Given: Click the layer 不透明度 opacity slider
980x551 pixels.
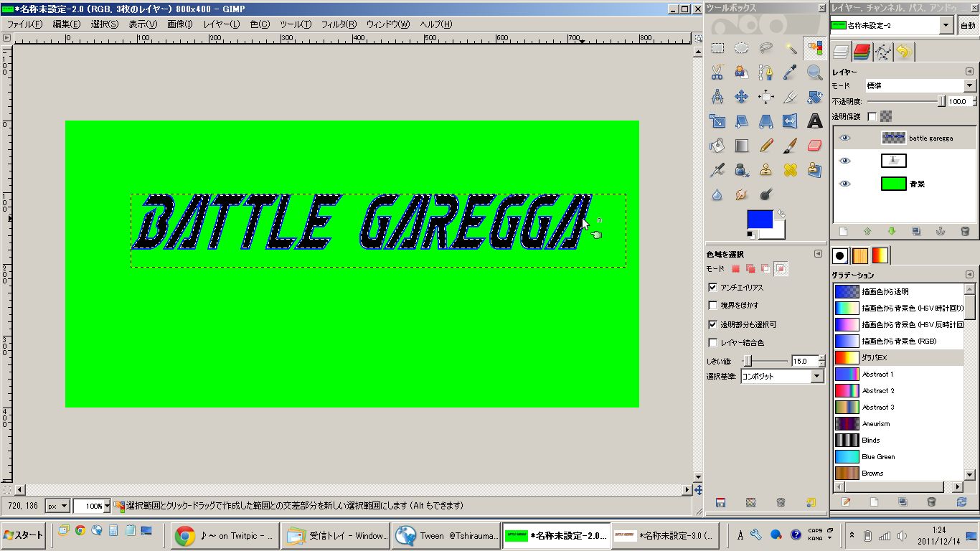Looking at the screenshot, I should (x=906, y=102).
